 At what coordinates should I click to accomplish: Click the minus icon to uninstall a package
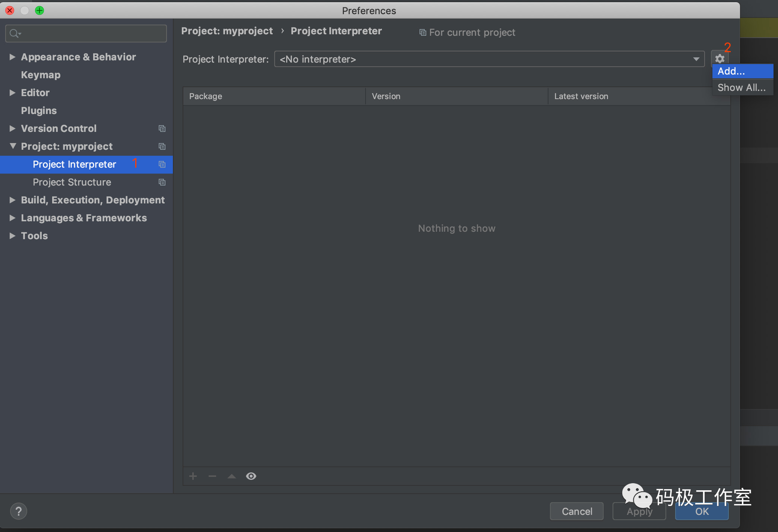click(x=212, y=476)
